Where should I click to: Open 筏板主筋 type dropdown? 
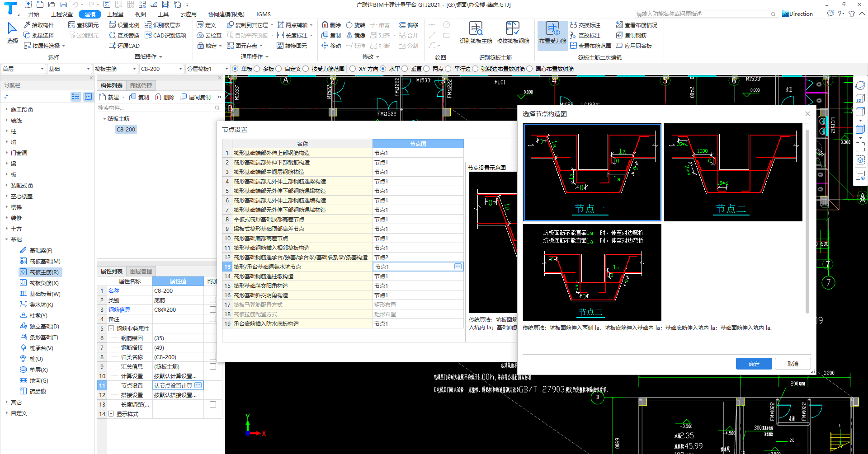point(116,69)
